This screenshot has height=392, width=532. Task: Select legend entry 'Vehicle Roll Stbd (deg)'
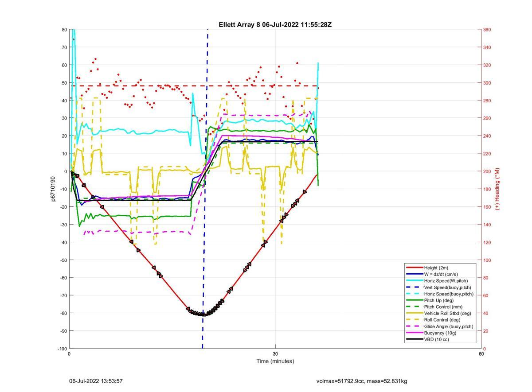coord(447,313)
